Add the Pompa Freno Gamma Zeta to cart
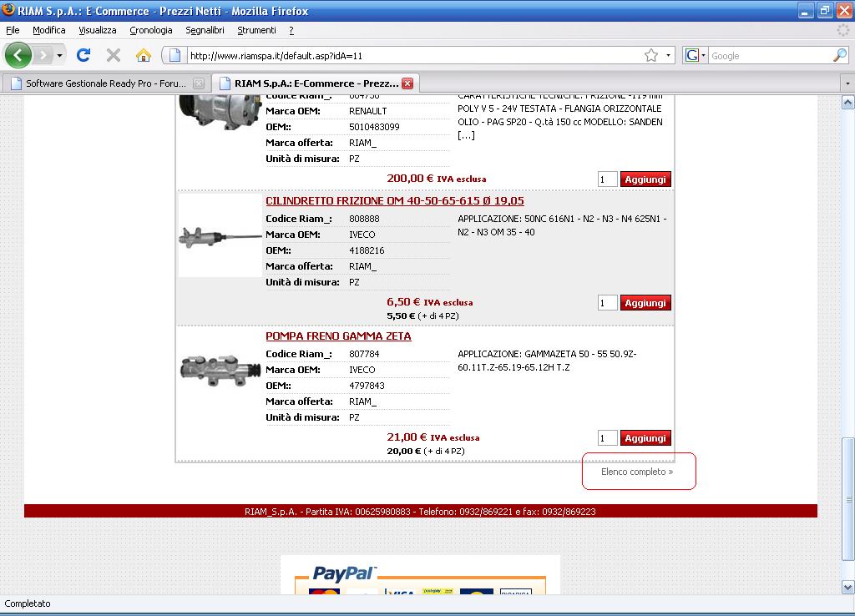The image size is (855, 616). (645, 438)
